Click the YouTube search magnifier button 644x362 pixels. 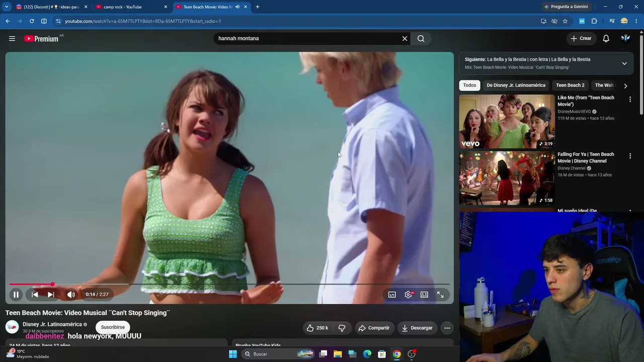point(421,39)
